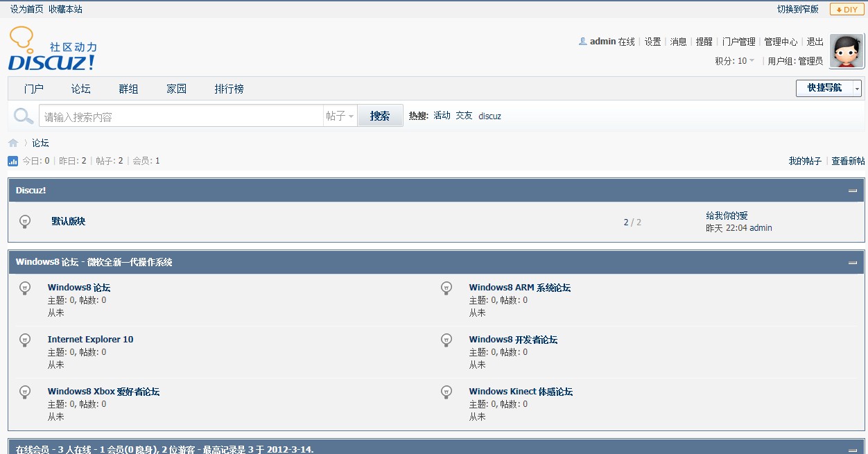868x454 pixels.
Task: Open the 默认版块 forum
Action: (x=69, y=222)
